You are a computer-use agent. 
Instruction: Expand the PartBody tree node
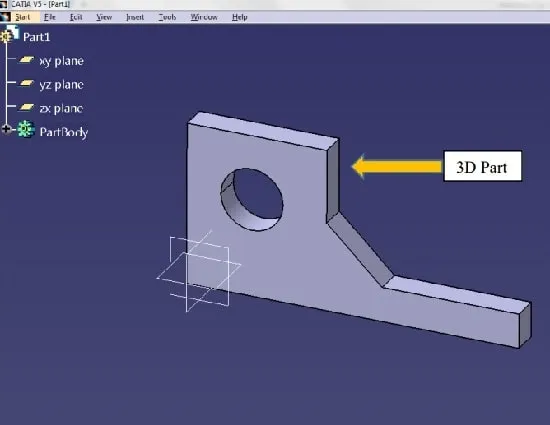click(6, 129)
